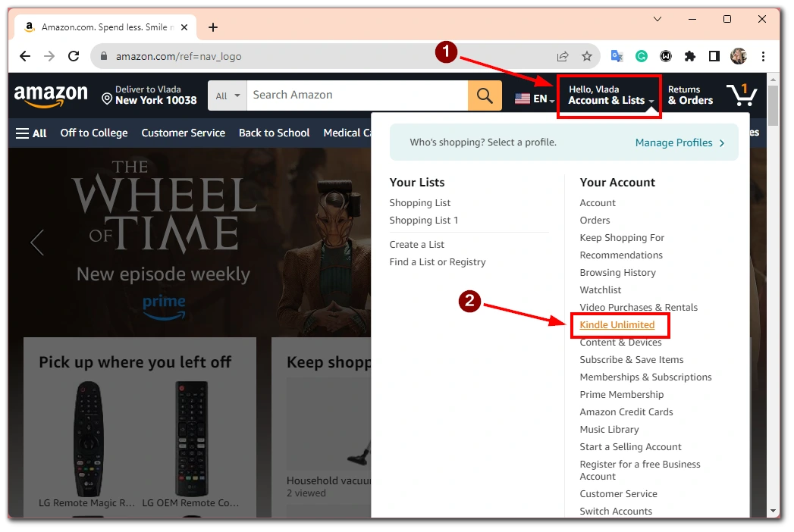794x532 pixels.
Task: Click the share page icon in address bar
Action: [563, 56]
